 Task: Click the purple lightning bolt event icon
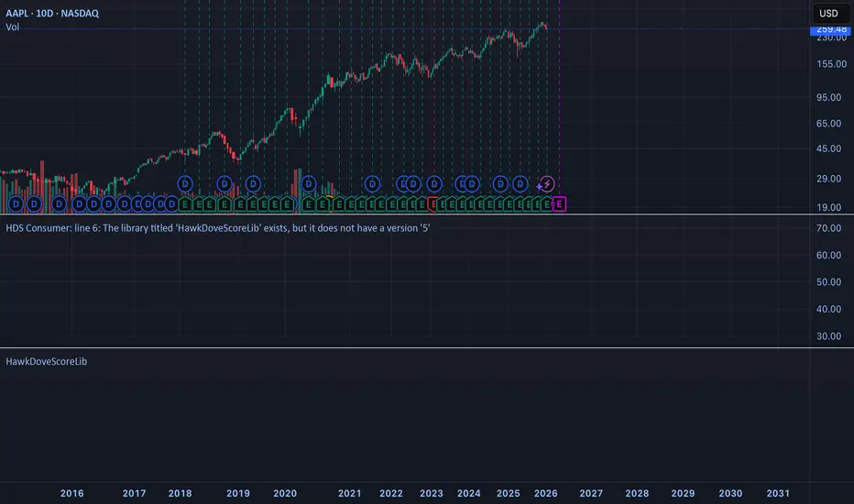tap(547, 184)
